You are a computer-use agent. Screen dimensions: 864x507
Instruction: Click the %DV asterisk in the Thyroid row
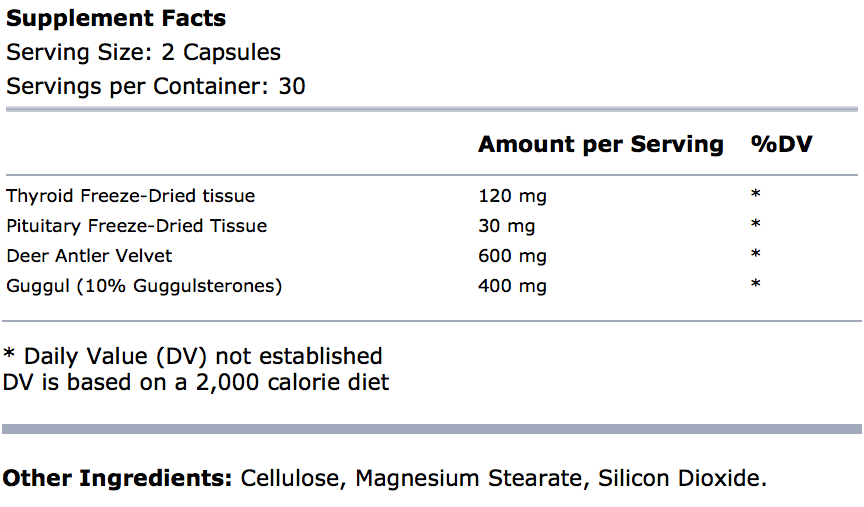tap(756, 195)
